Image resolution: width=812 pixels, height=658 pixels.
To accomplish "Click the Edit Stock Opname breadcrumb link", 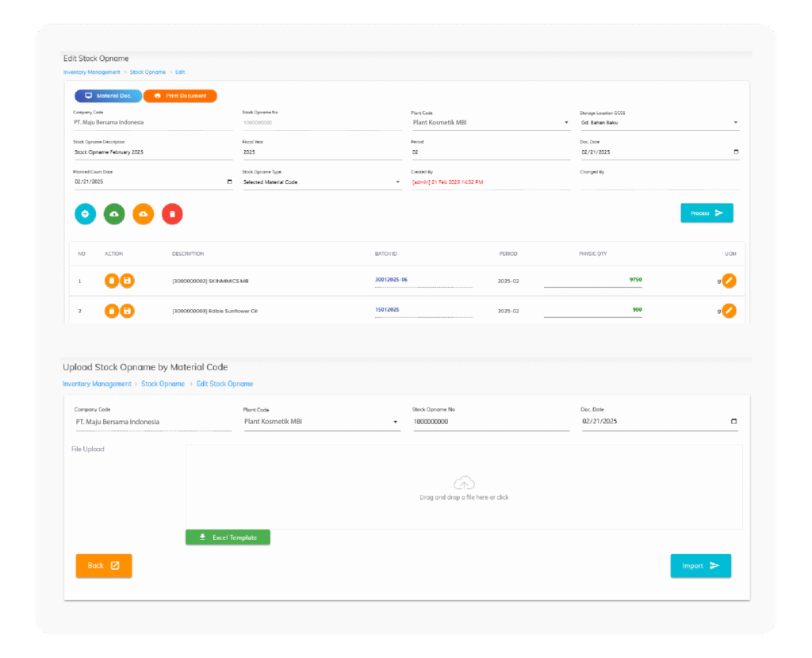I will 224,384.
